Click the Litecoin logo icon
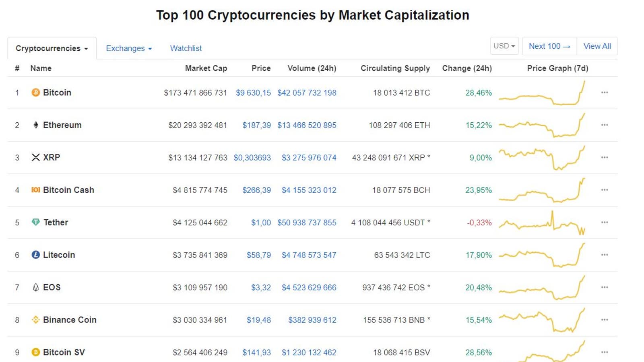Screen dimensions: 644x362 pyautogui.click(x=35, y=255)
